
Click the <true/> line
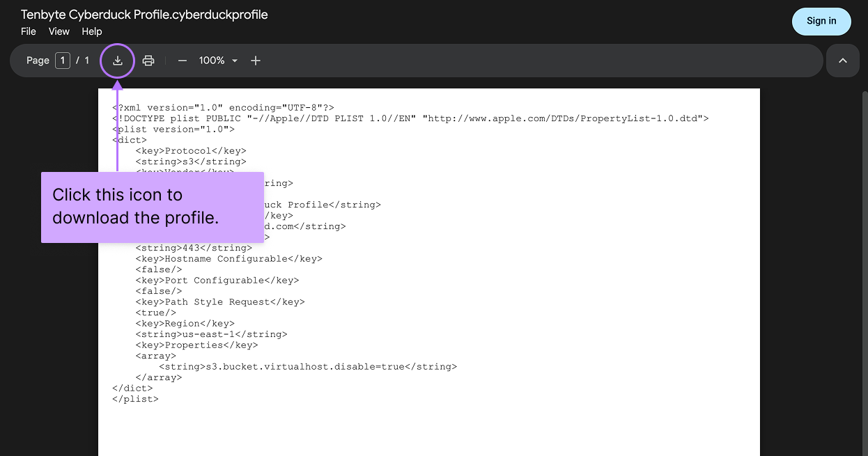[156, 313]
